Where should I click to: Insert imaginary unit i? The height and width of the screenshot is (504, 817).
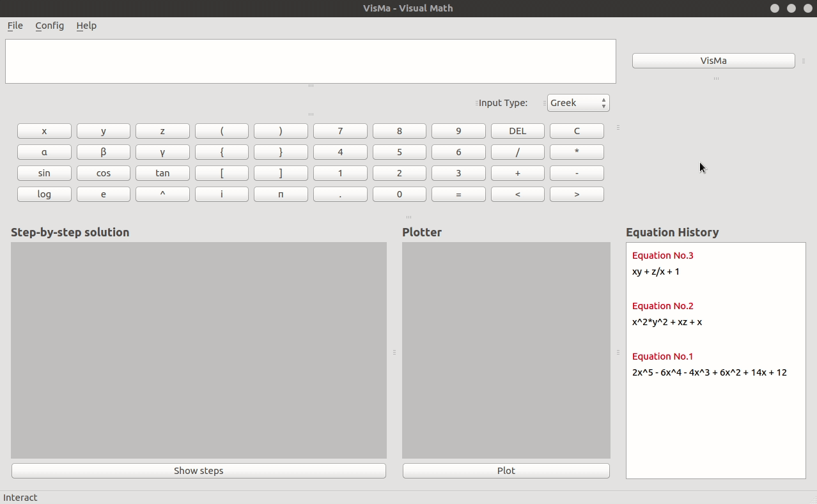point(222,194)
